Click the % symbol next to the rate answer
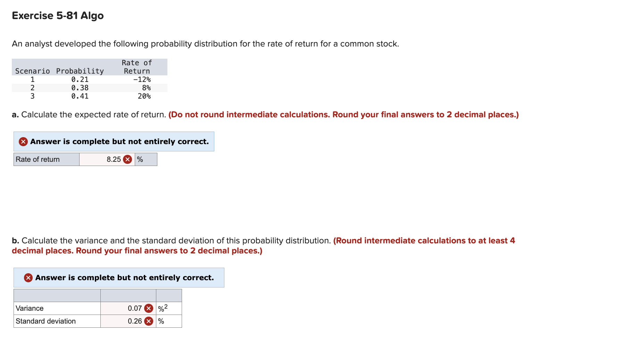This screenshot has width=644, height=359. pos(140,159)
